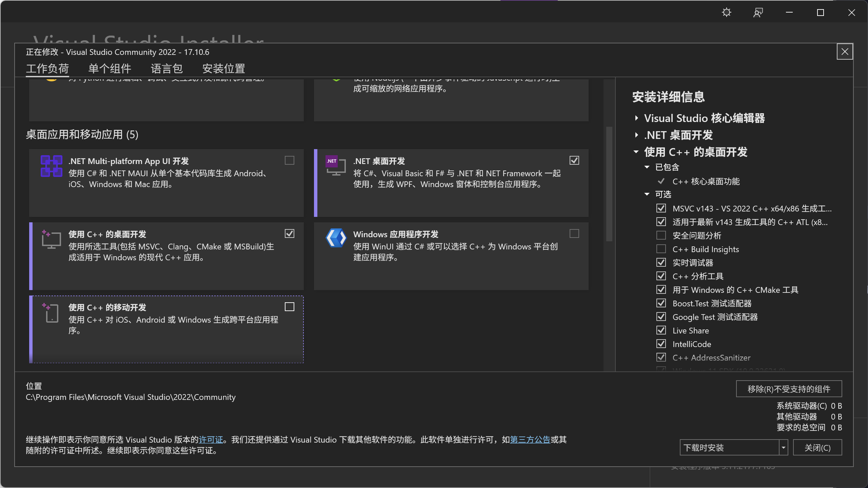Click the C++ desktop development monitor icon
Image resolution: width=868 pixels, height=488 pixels.
click(x=51, y=239)
